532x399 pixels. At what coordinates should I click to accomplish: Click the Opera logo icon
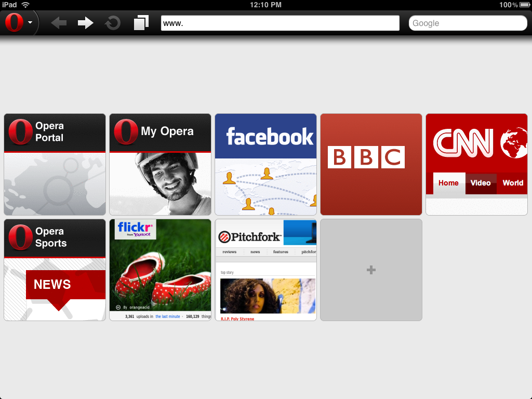pos(15,22)
